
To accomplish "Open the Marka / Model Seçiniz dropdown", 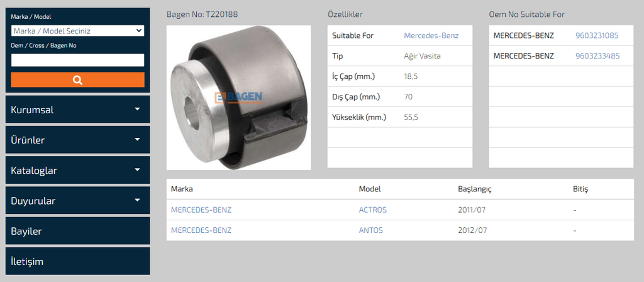I will click(77, 31).
